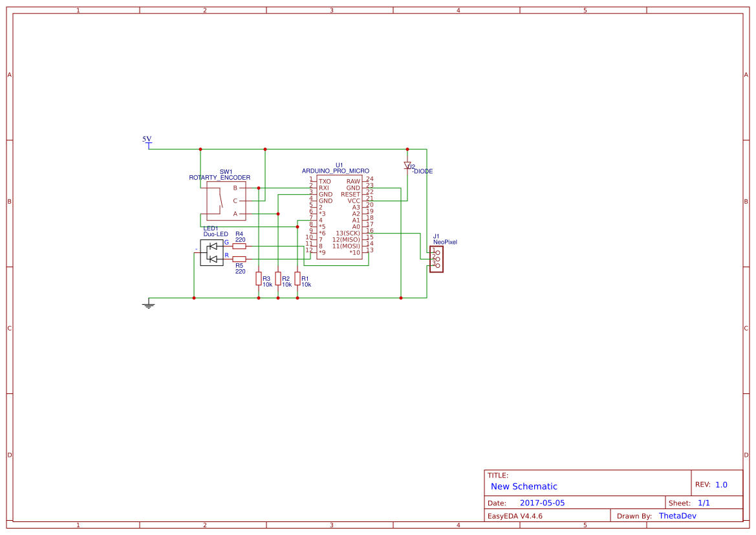Click the LED1 designator label

click(x=211, y=228)
